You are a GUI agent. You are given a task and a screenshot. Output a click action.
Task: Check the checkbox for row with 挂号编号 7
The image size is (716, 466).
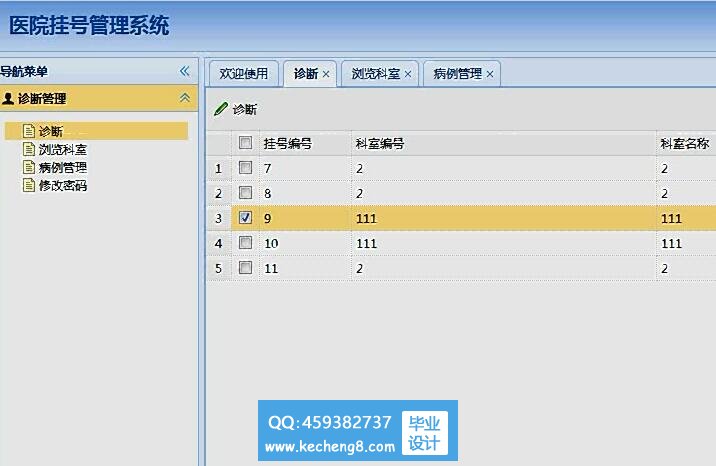pyautogui.click(x=245, y=168)
